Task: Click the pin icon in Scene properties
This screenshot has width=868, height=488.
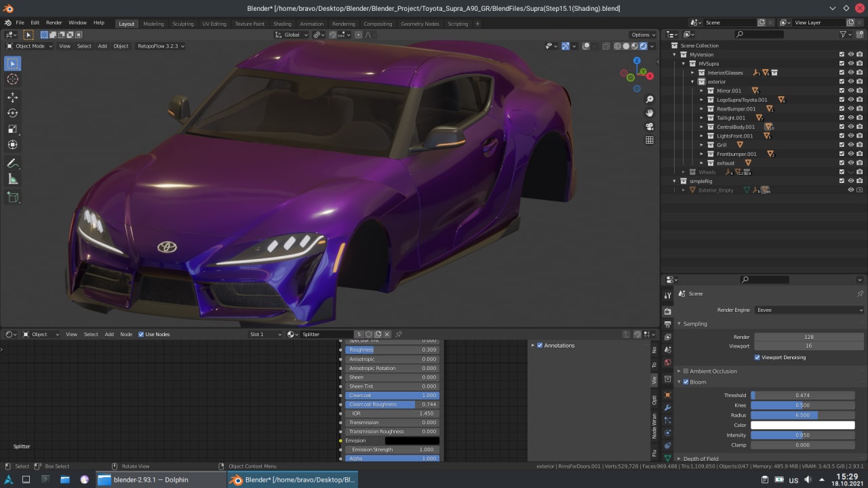Action: [x=860, y=293]
